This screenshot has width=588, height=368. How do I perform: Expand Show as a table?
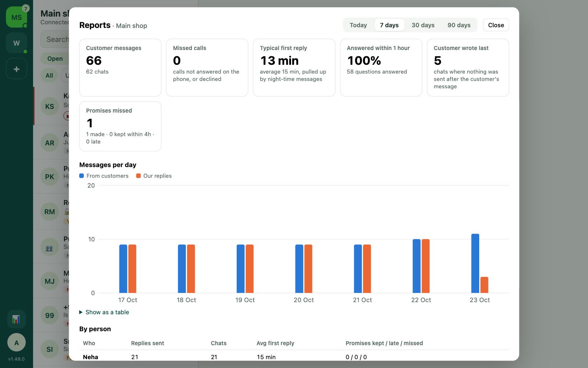[104, 312]
